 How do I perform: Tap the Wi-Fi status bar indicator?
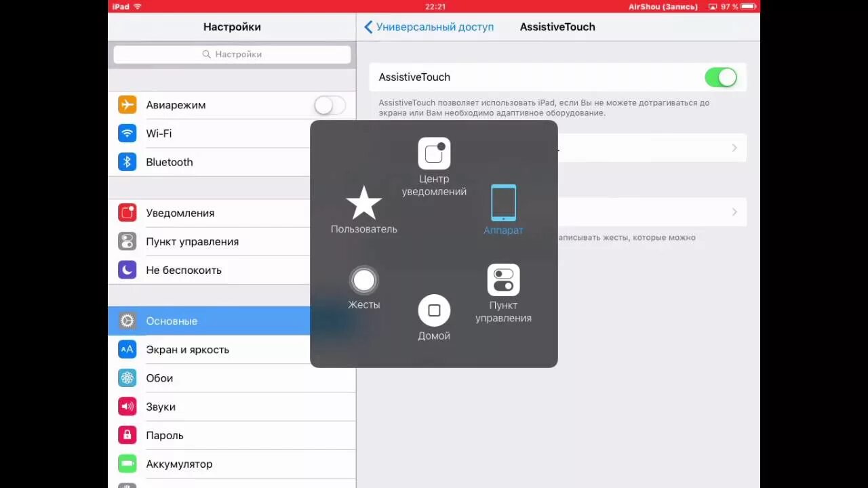pos(138,7)
